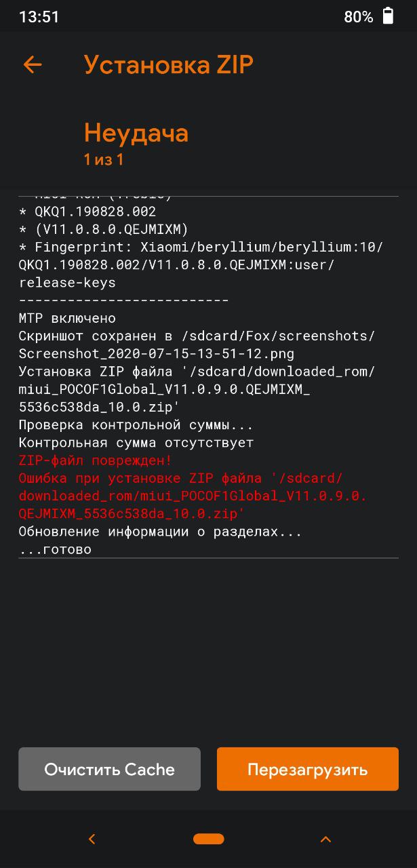This screenshot has height=868, width=417.
Task: Tap the Неудача status heading
Action: click(x=136, y=133)
